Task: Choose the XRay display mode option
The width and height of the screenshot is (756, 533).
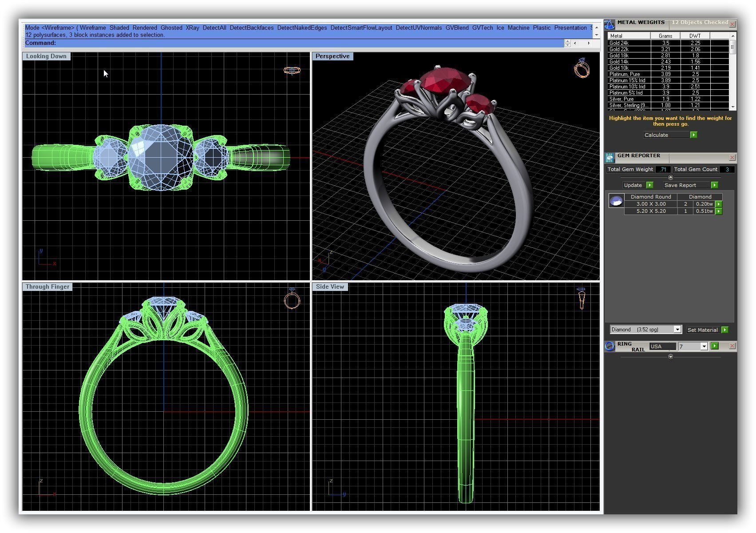Action: click(192, 28)
